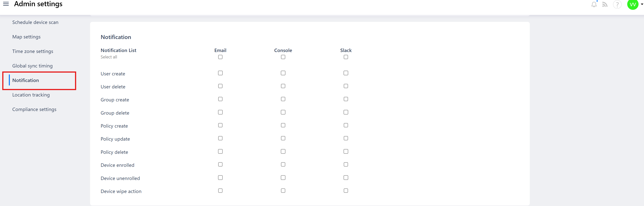This screenshot has width=644, height=206.
Task: Go to Map settings
Action: point(26,37)
